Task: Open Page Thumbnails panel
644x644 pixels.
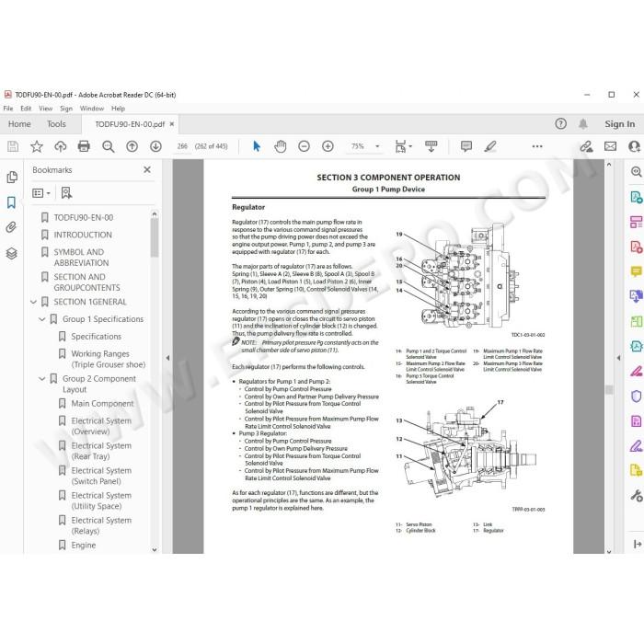Action: [12, 177]
